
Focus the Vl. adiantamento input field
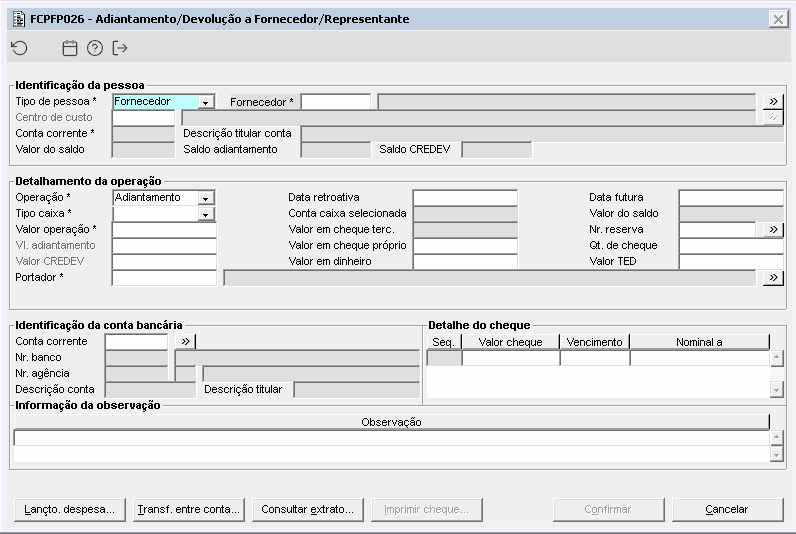[x=164, y=246]
